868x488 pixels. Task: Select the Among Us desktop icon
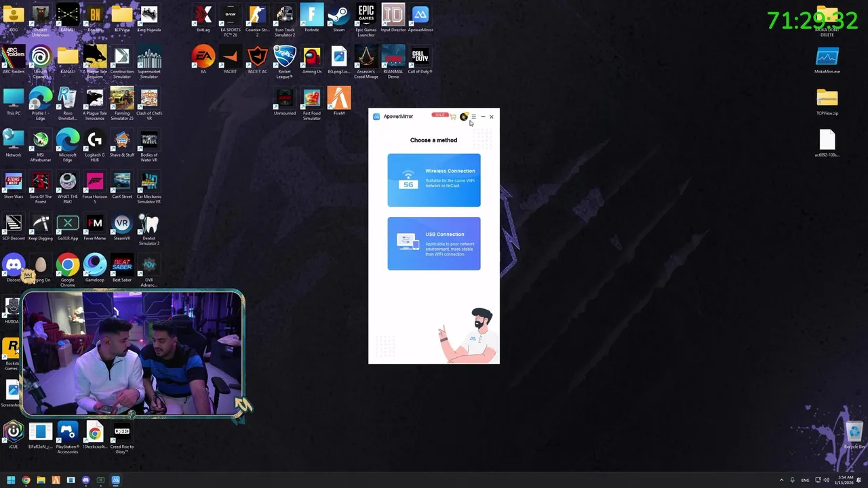pos(312,60)
